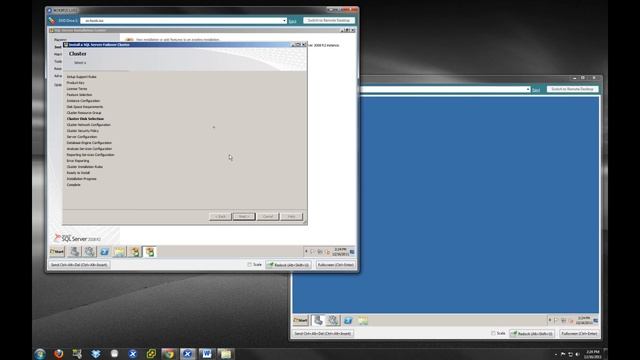Click remote clock in back console tray
Viewport: 640px width, 360px height.
click(x=583, y=320)
